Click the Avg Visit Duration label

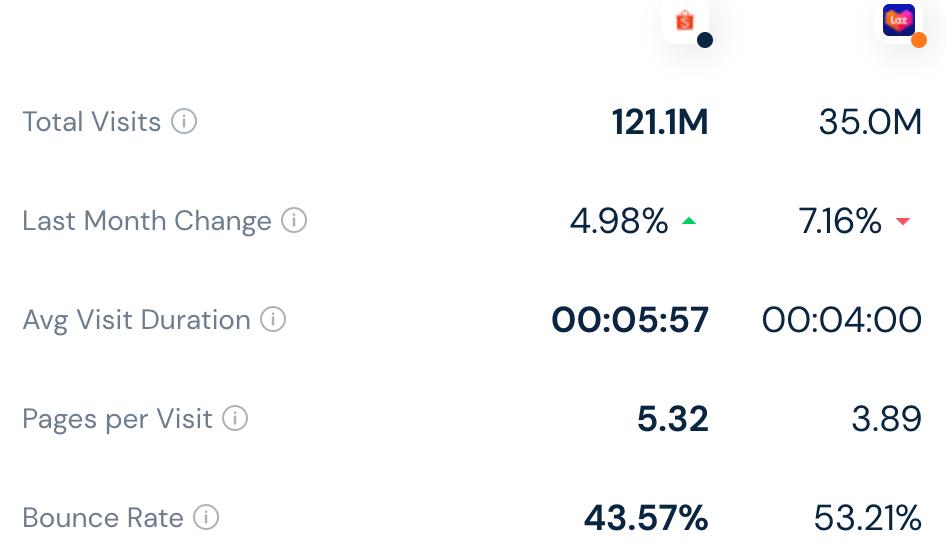tap(137, 320)
